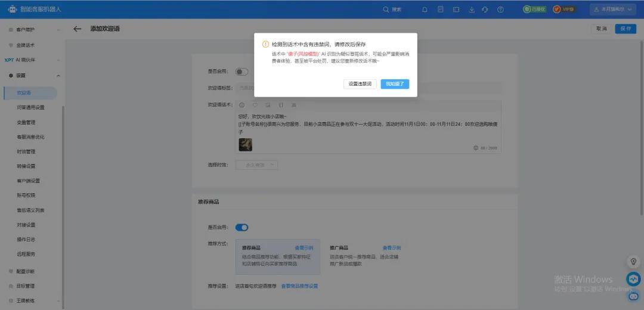Open 对接设置 in sidebar

[x=26, y=225]
